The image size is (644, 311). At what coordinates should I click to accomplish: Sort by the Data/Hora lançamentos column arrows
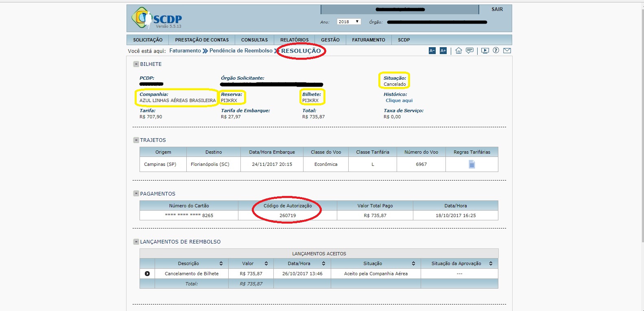pyautogui.click(x=323, y=263)
